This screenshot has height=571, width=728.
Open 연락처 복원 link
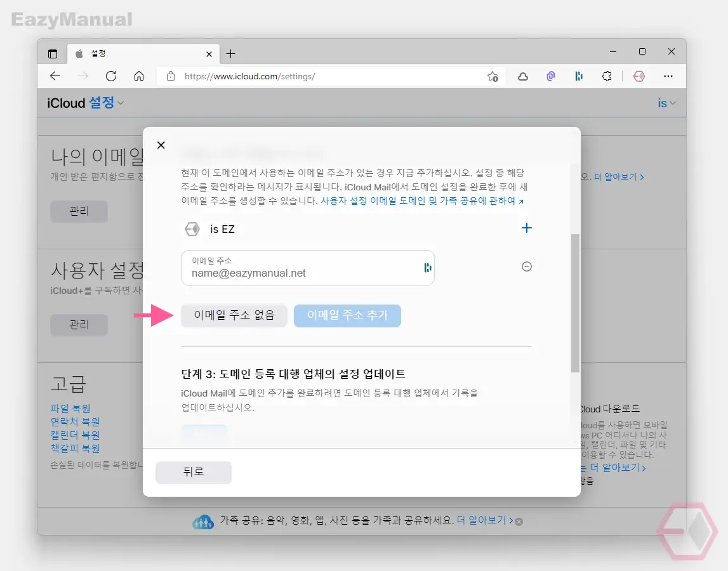(76, 422)
